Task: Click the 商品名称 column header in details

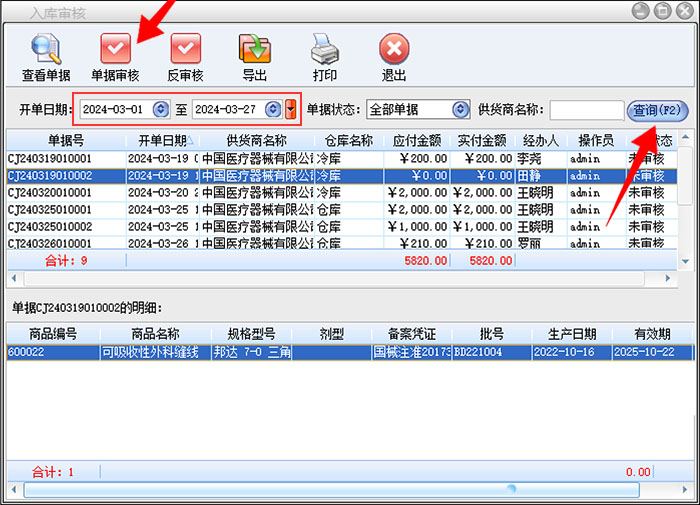Action: point(155,334)
